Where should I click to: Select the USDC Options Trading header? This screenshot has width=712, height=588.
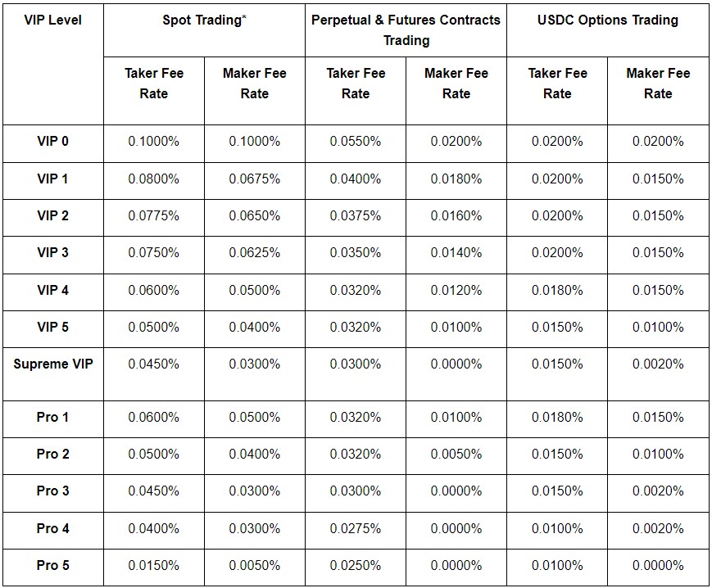tap(608, 20)
